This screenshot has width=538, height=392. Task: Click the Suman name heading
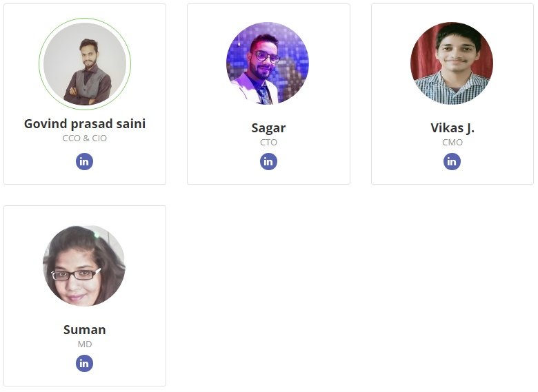click(x=84, y=329)
